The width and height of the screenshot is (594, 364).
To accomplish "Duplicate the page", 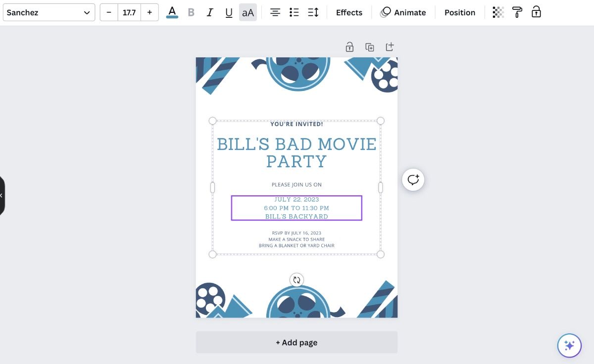I will coord(370,47).
